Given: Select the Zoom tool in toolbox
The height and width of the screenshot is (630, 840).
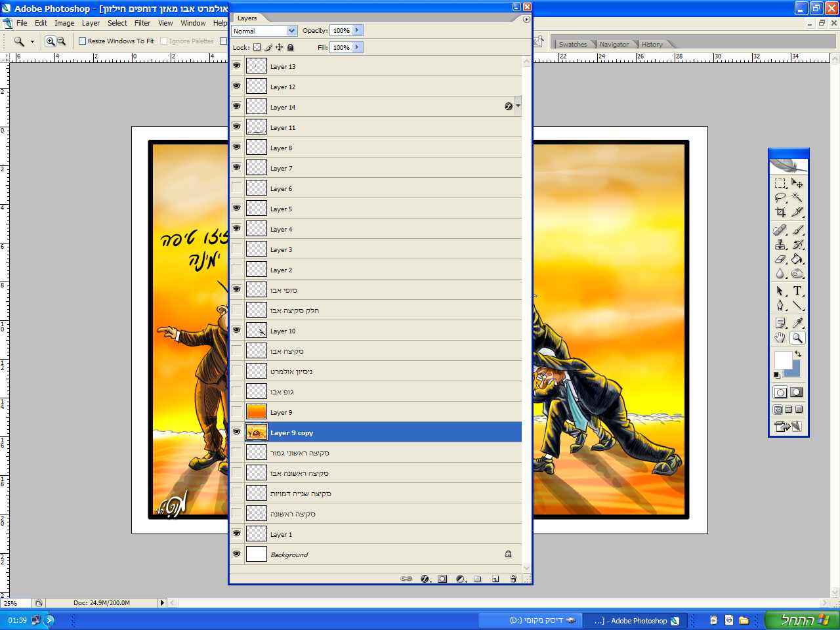Looking at the screenshot, I should pos(797,337).
